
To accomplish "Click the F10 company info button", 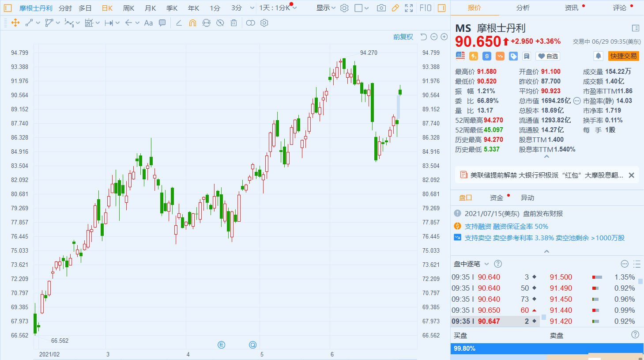I will 426,8.
